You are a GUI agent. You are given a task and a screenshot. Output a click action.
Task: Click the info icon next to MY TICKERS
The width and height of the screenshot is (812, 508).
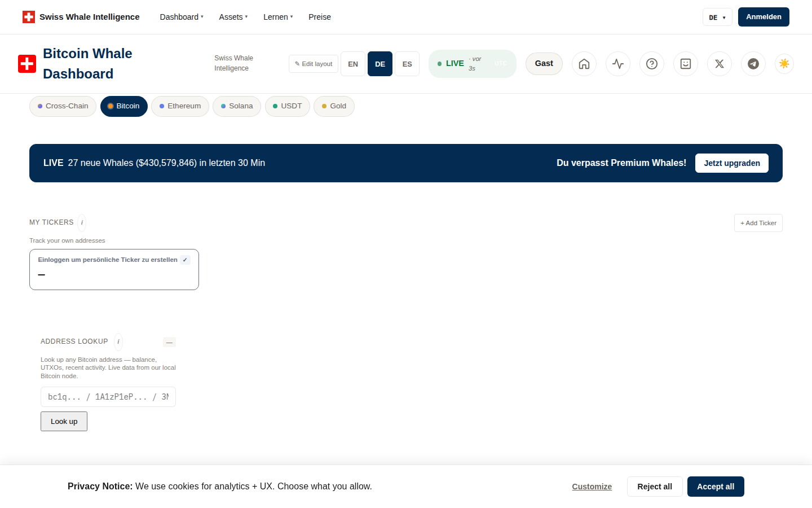82,222
